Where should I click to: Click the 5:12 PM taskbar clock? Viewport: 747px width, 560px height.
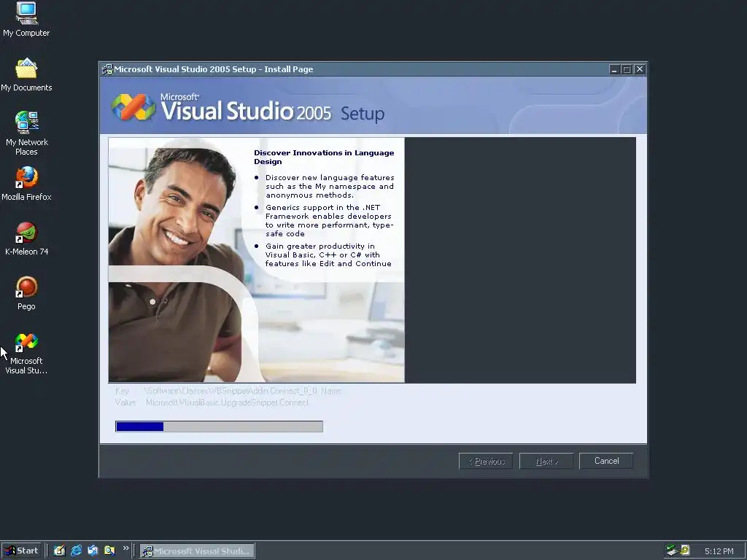coord(719,551)
